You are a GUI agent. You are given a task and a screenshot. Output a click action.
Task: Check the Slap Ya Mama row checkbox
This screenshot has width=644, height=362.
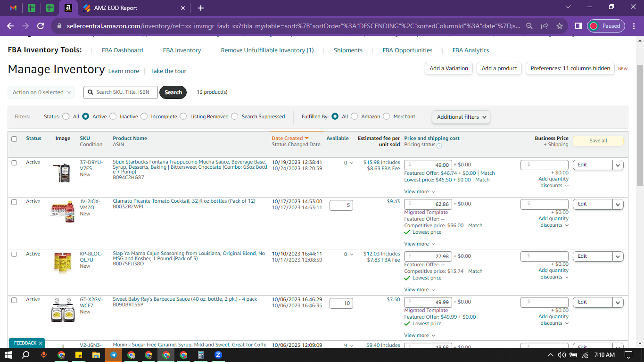pos(14,254)
